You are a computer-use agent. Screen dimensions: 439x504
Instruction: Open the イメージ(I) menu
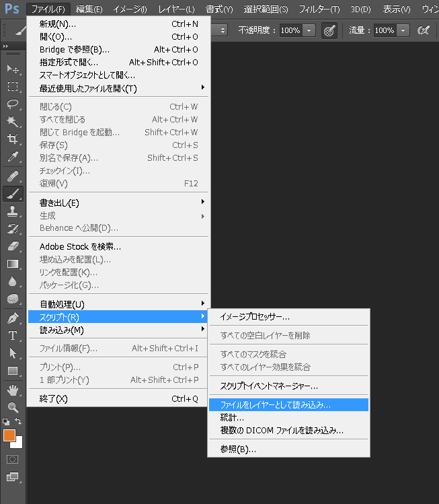coord(130,9)
